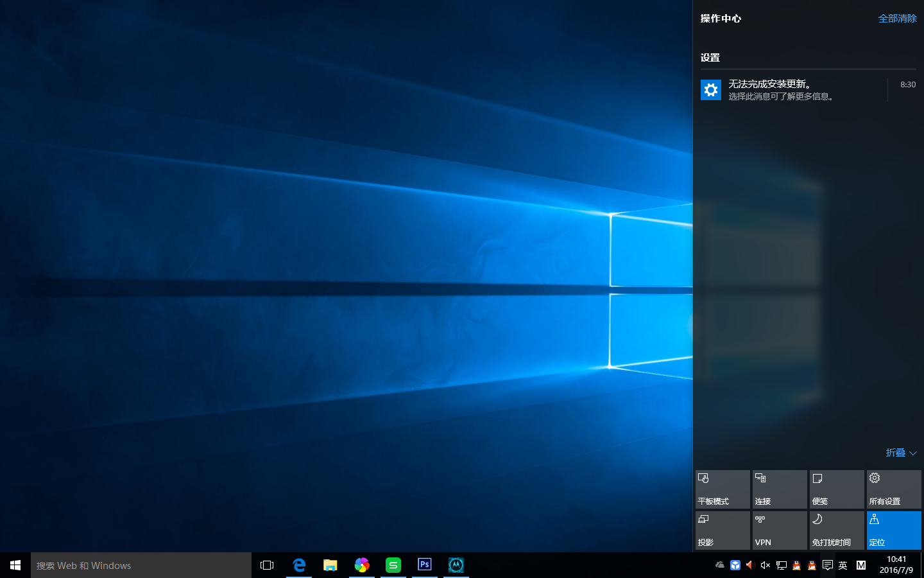Screen dimensions: 924x578
Task: Click the Task View icon
Action: pos(267,565)
